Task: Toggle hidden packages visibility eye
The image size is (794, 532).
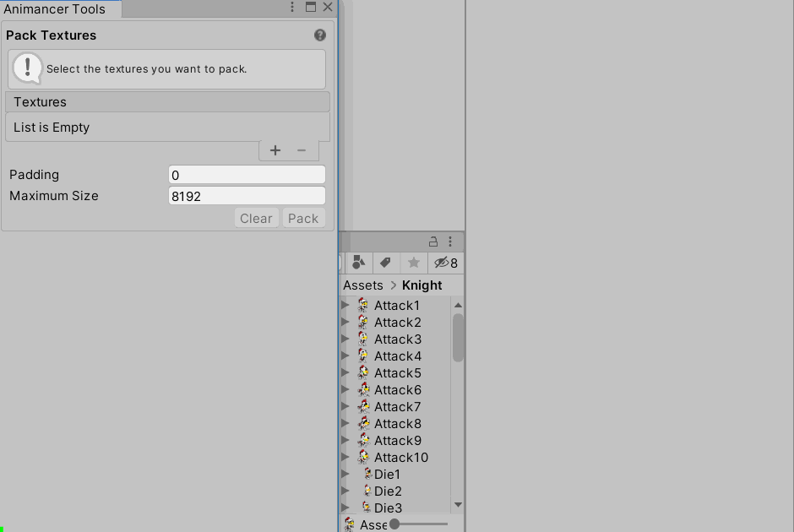Action: pyautogui.click(x=446, y=263)
